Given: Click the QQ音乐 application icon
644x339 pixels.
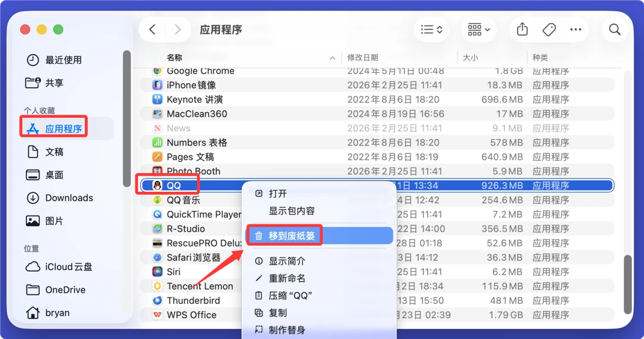Looking at the screenshot, I should click(158, 200).
